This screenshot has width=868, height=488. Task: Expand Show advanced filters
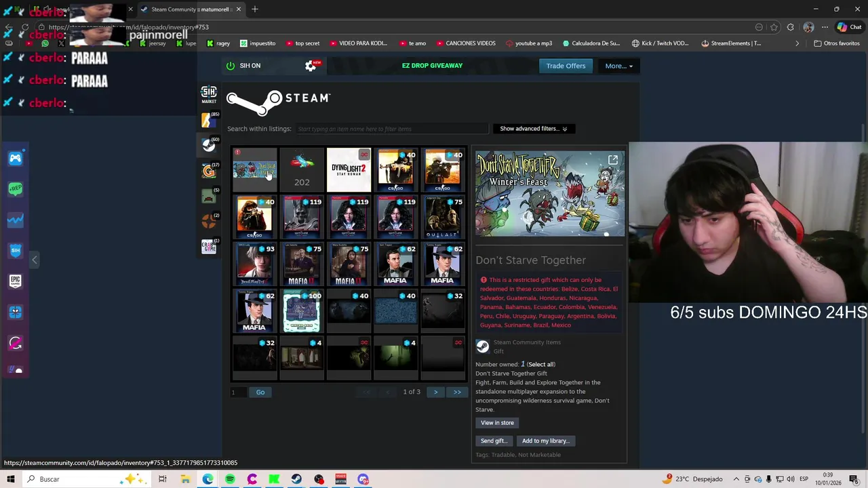click(x=533, y=129)
